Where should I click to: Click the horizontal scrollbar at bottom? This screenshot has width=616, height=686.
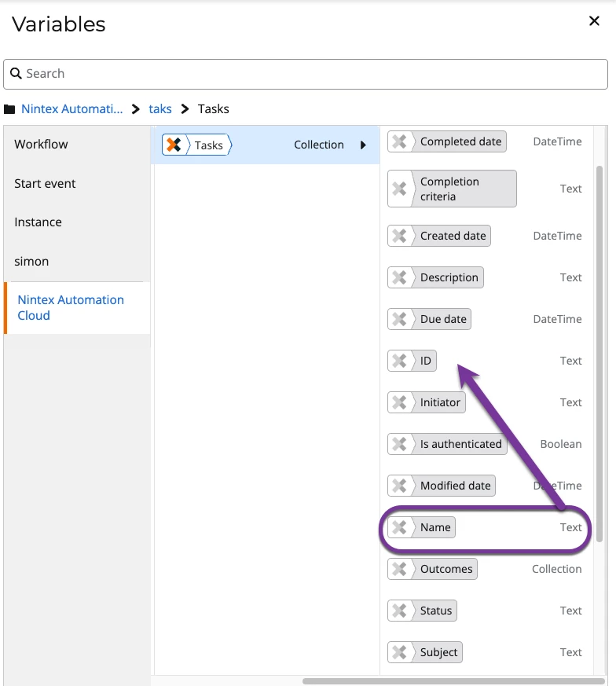(x=453, y=681)
